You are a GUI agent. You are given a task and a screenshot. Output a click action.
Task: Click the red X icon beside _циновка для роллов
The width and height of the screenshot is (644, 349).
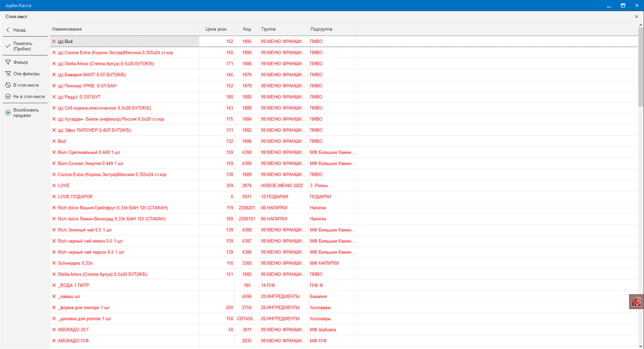click(54, 319)
